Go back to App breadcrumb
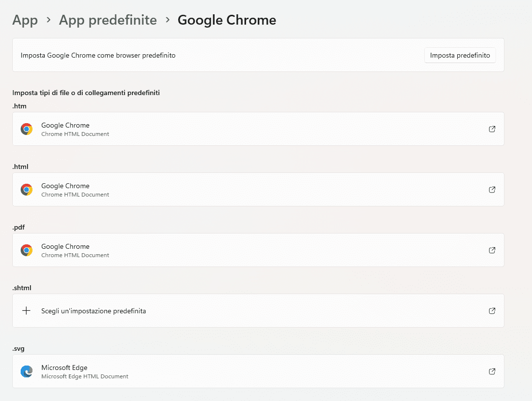This screenshot has width=532, height=401. click(25, 20)
